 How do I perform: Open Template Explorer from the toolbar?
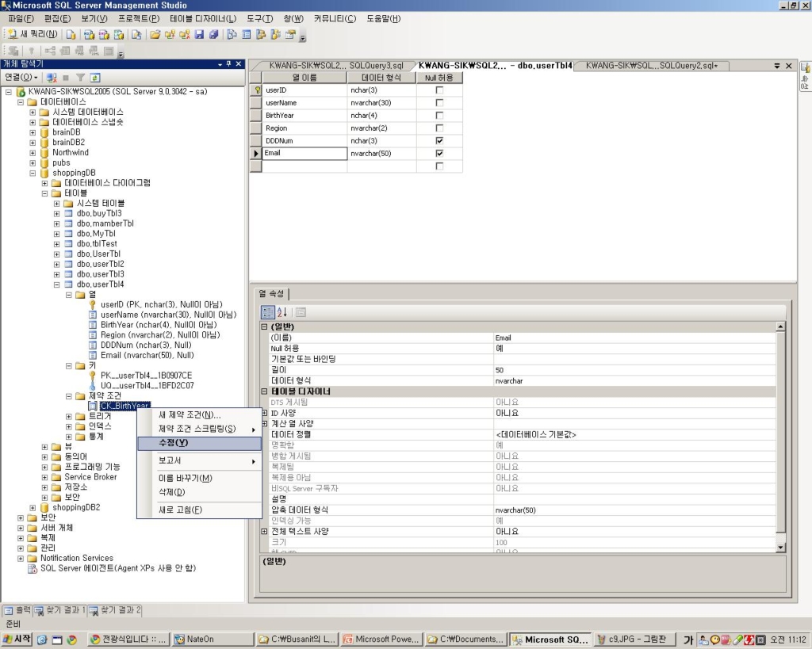pos(275,35)
